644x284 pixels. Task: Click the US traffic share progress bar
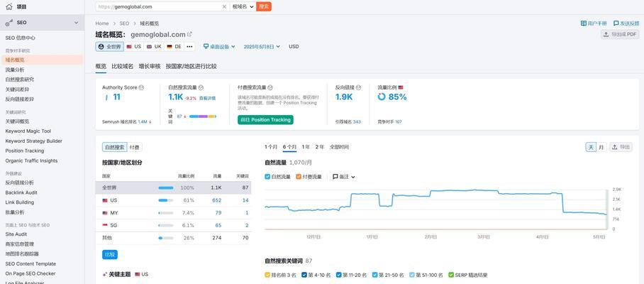pos(165,200)
